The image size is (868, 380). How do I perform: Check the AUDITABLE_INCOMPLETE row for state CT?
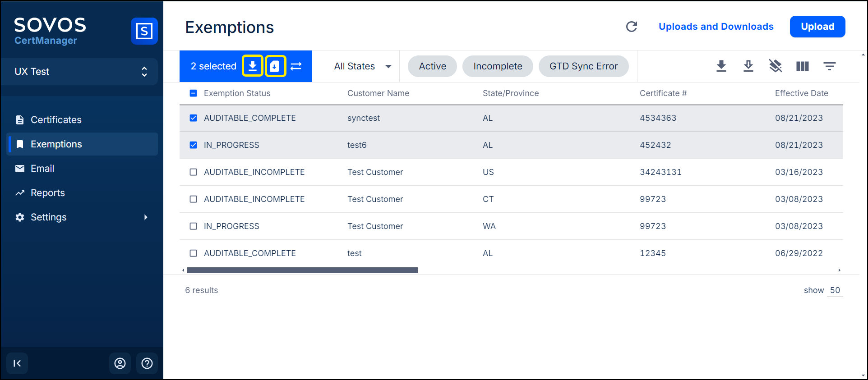194,199
